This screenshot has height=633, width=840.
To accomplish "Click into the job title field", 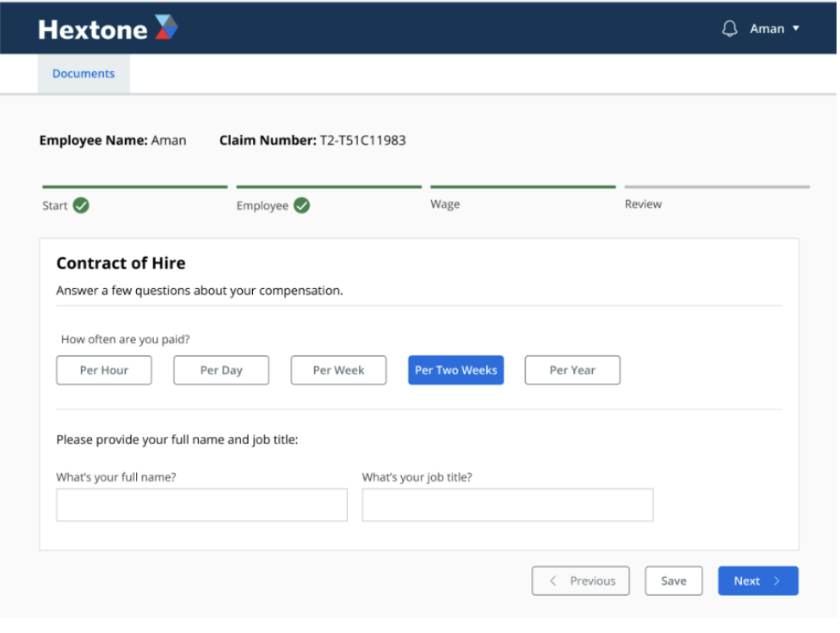I will [x=507, y=505].
